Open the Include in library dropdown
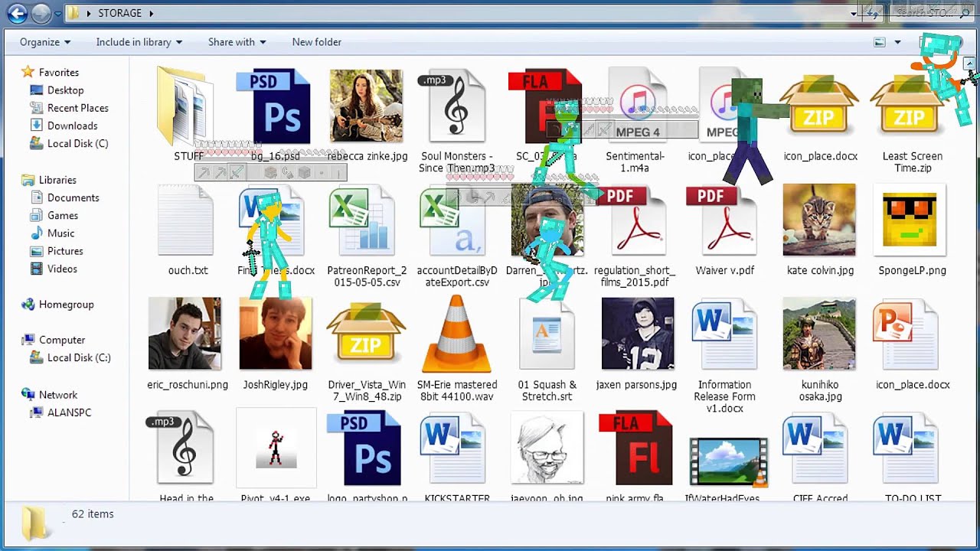 (139, 42)
